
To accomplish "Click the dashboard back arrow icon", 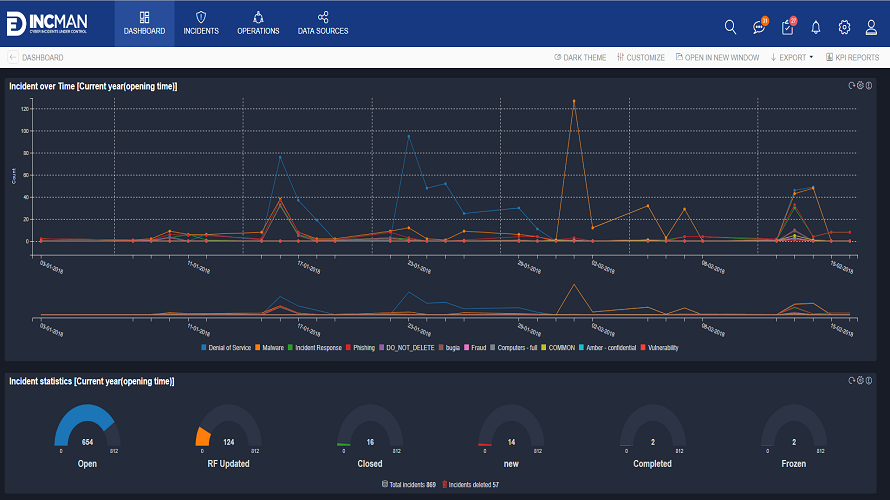I will pos(12,57).
